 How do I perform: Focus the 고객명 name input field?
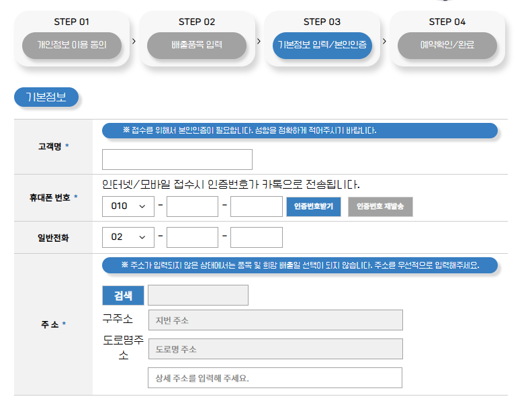tap(177, 159)
